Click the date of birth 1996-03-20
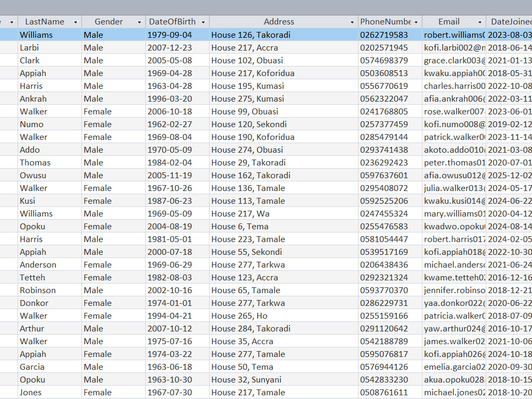532x399 pixels. [177, 99]
